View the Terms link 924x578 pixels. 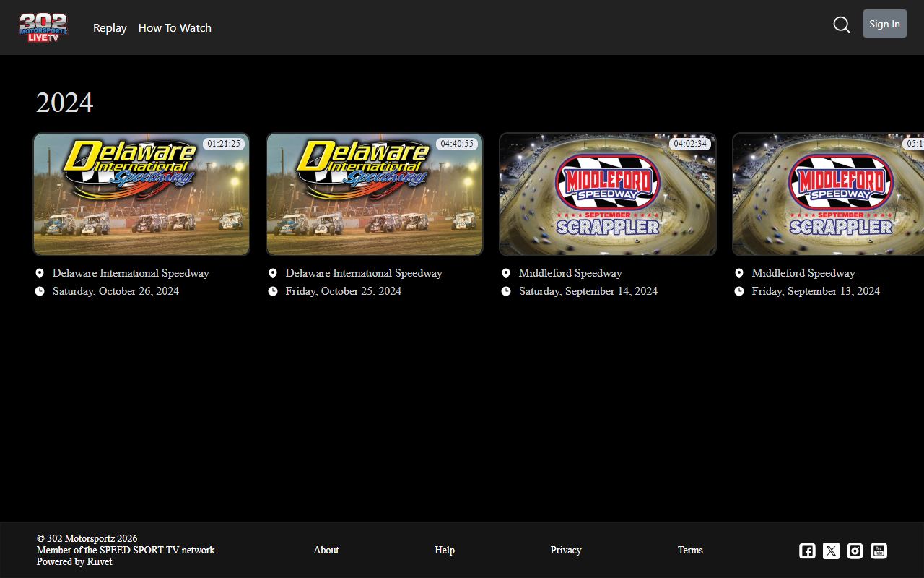pyautogui.click(x=690, y=550)
